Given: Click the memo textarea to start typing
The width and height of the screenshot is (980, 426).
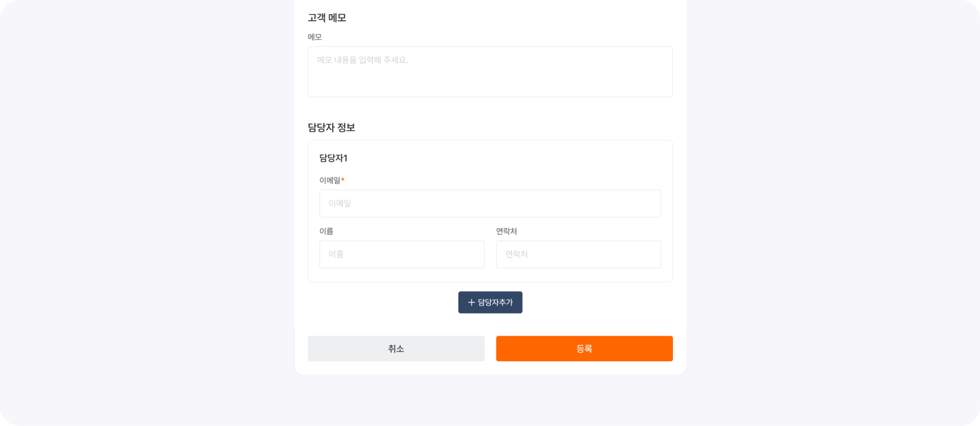Looking at the screenshot, I should (x=489, y=71).
